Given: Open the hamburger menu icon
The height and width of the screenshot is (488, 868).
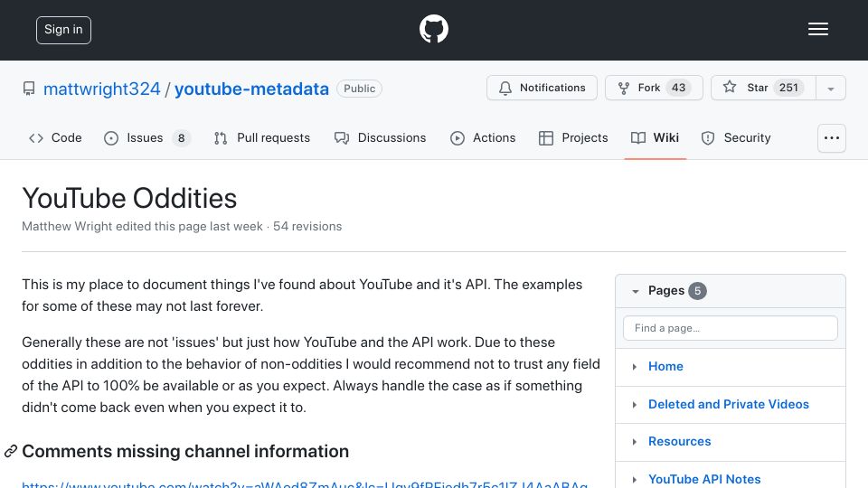Looking at the screenshot, I should 817,29.
